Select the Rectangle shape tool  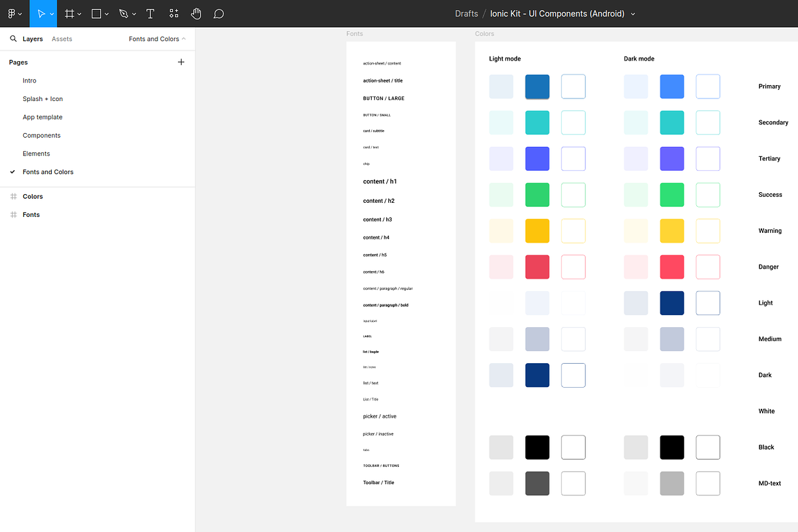96,13
